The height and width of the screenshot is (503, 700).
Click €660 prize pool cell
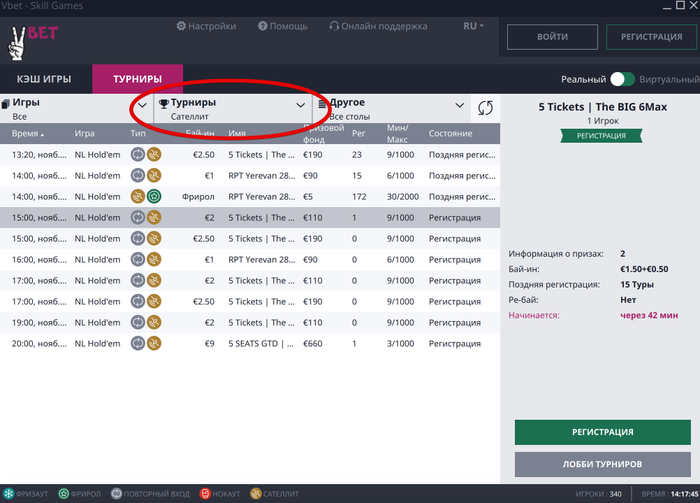[312, 344]
